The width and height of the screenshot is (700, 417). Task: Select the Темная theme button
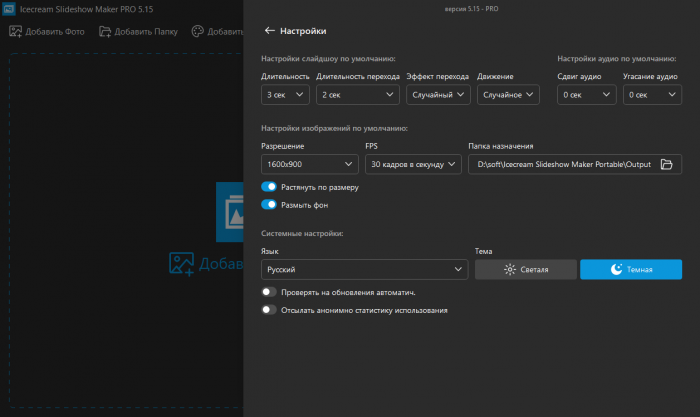tap(631, 270)
